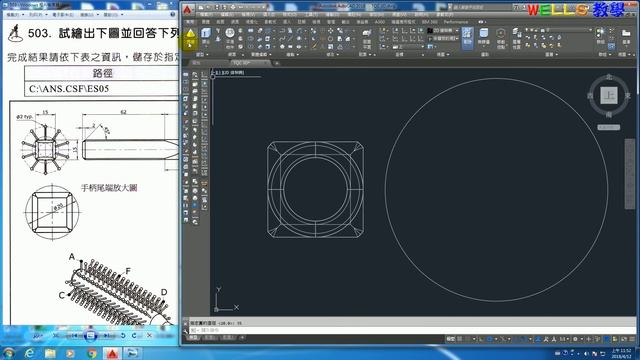The image size is (640, 360).
Task: Select the Extrude tool in the Modeling panel
Action: coord(206,36)
